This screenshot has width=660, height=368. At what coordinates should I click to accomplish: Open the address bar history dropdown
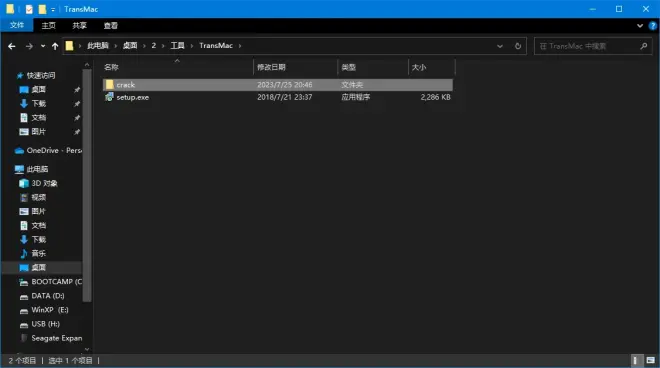(x=500, y=46)
